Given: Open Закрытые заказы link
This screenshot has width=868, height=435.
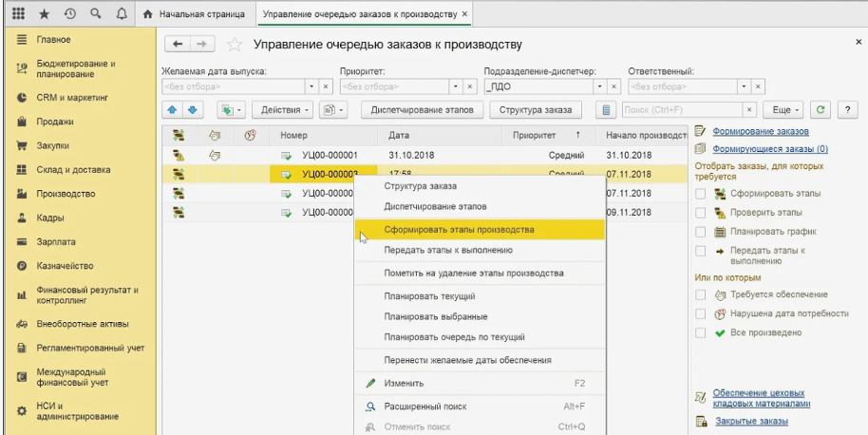Looking at the screenshot, I should coord(752,421).
